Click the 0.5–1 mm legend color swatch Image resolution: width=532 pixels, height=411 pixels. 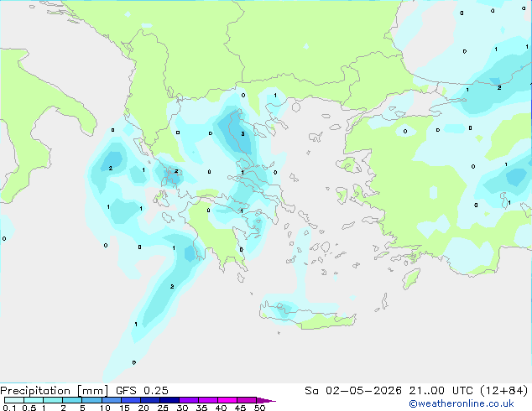(x=34, y=400)
